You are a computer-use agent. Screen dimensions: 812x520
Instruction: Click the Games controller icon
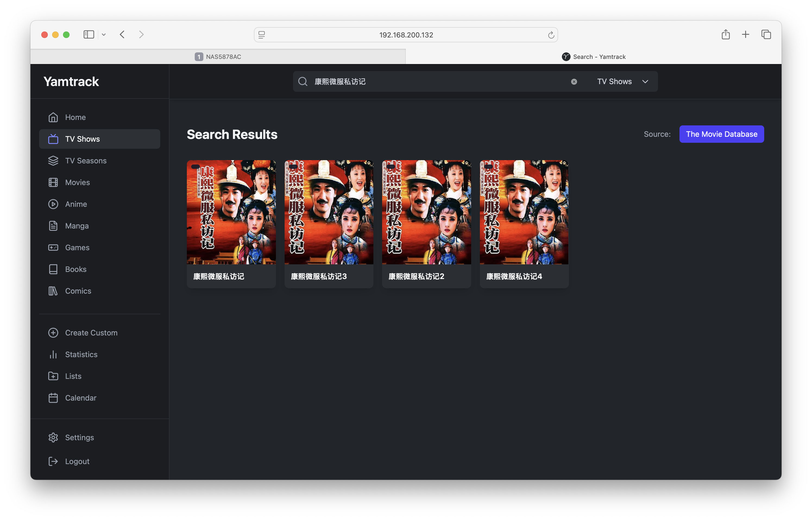(53, 248)
